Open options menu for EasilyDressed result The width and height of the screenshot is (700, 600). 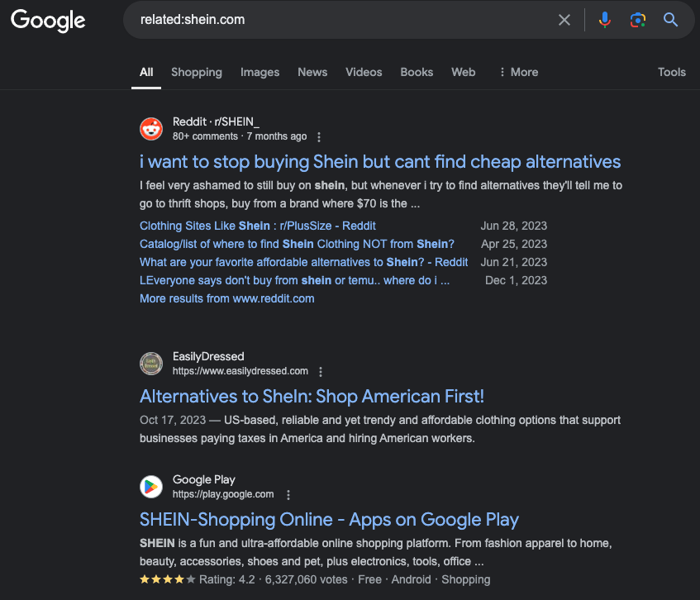pos(321,372)
